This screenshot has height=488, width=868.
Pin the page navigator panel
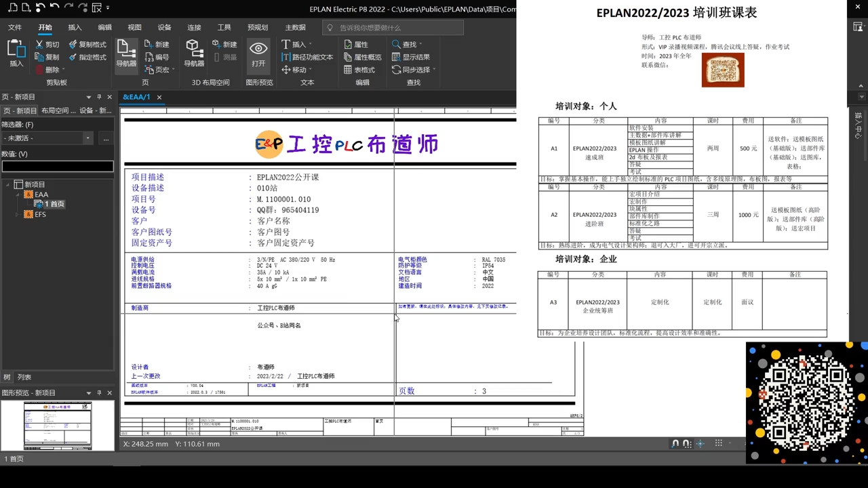click(x=99, y=97)
